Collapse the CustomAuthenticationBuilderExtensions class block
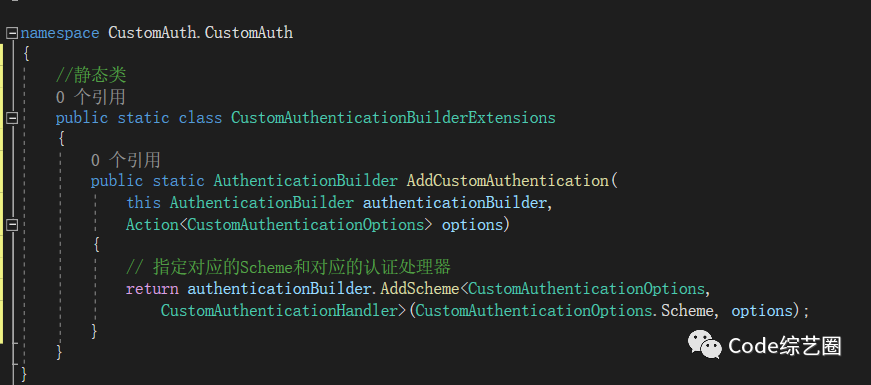This screenshot has width=871, height=385. coord(12,118)
